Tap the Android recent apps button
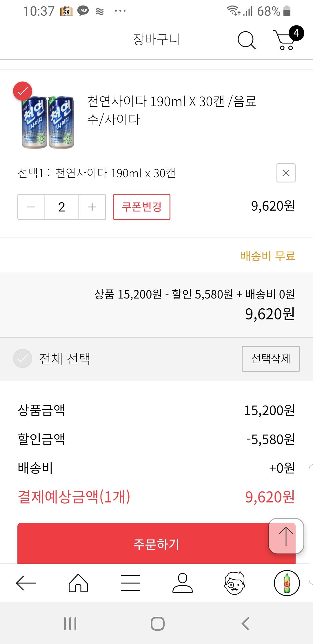Screen dimensions: 313x644 coord(70,623)
